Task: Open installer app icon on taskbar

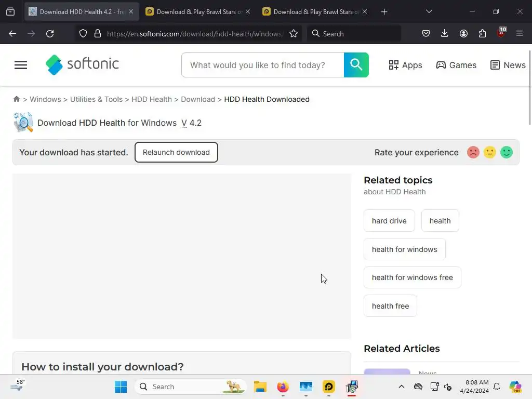Action: [x=352, y=387]
